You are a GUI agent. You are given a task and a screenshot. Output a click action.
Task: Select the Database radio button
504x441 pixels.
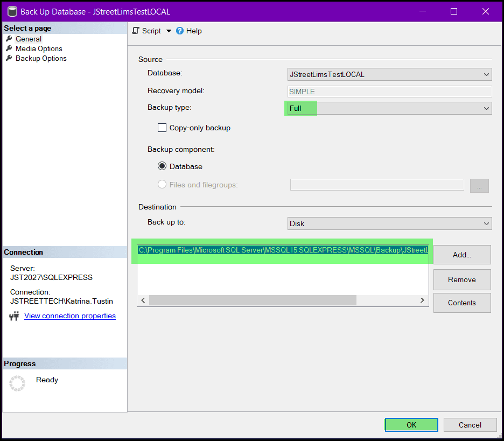coord(162,166)
